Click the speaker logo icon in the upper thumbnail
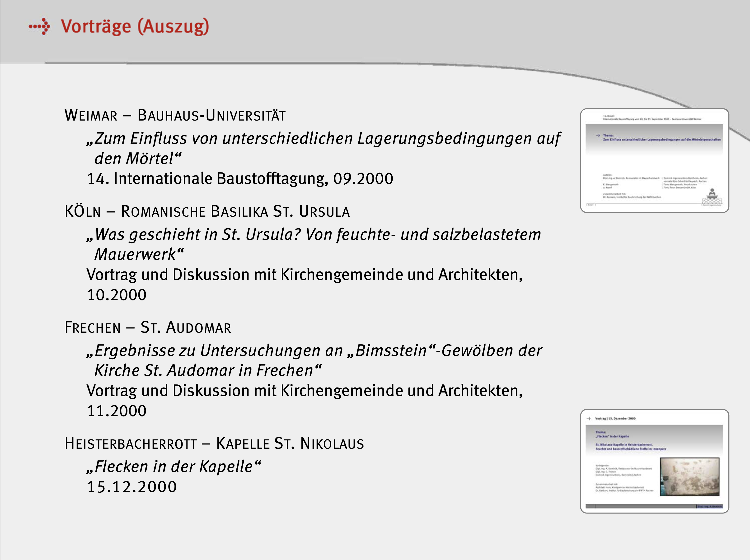This screenshot has height=560, width=750. pos(712,196)
